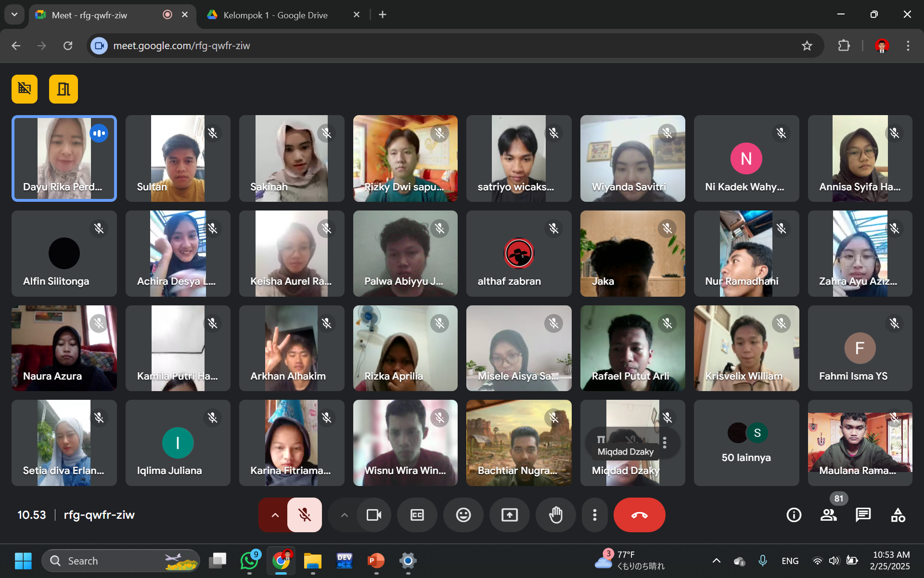Viewport: 924px width, 578px height.
Task: Click the red leave call button
Action: tap(639, 515)
